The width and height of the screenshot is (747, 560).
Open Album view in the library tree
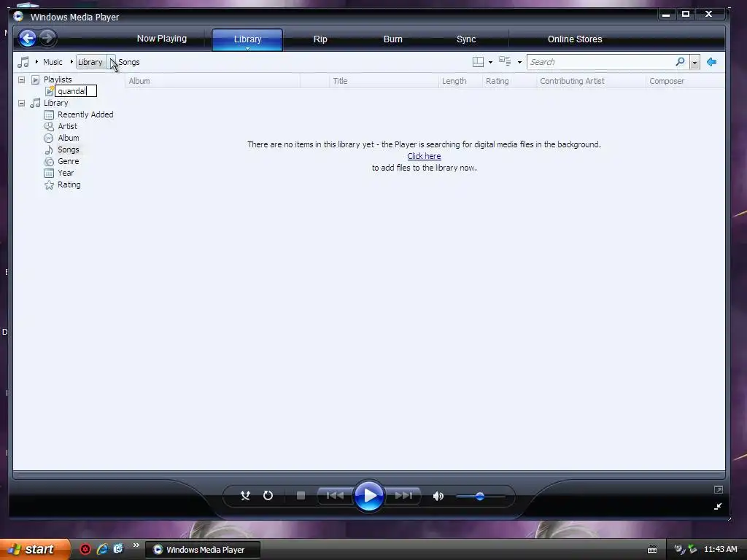tap(68, 138)
